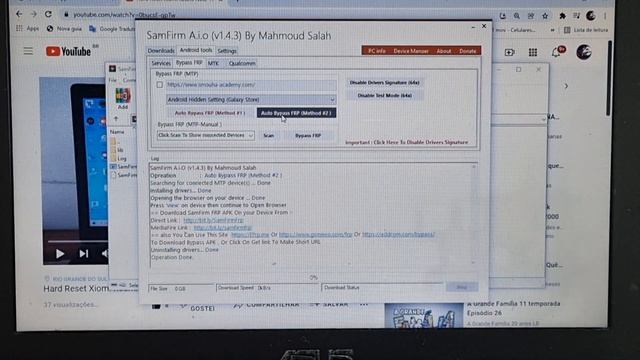Click the YouTube logo

point(68,51)
